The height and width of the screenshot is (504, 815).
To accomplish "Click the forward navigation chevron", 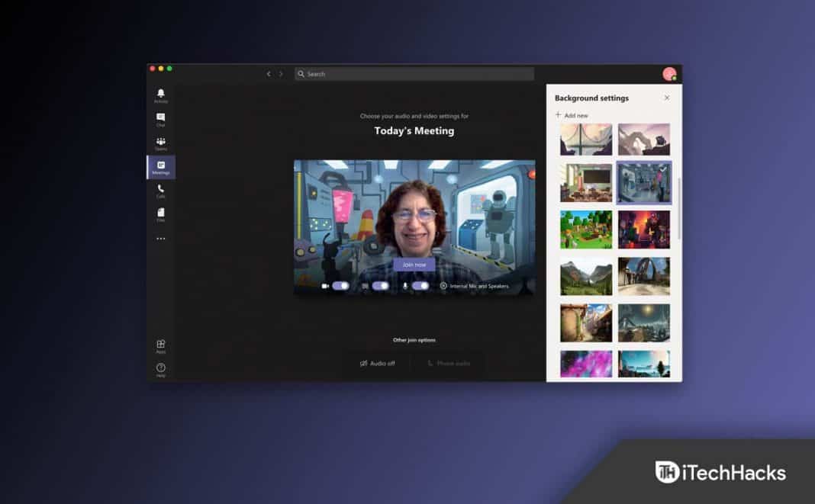I will tap(282, 73).
